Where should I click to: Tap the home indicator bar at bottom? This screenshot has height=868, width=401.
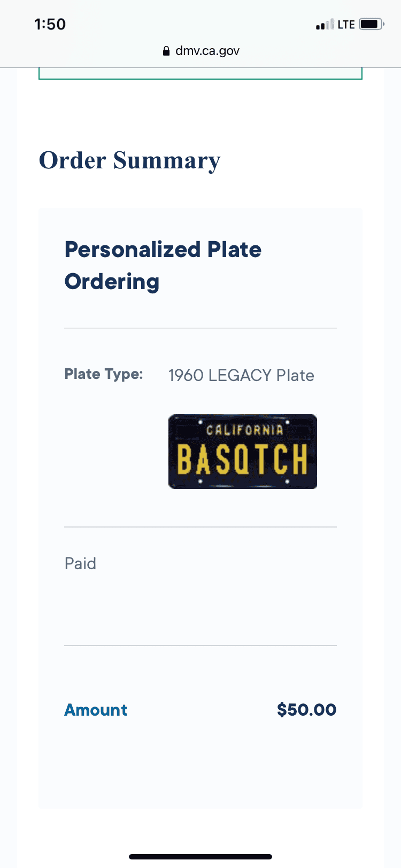(x=200, y=857)
